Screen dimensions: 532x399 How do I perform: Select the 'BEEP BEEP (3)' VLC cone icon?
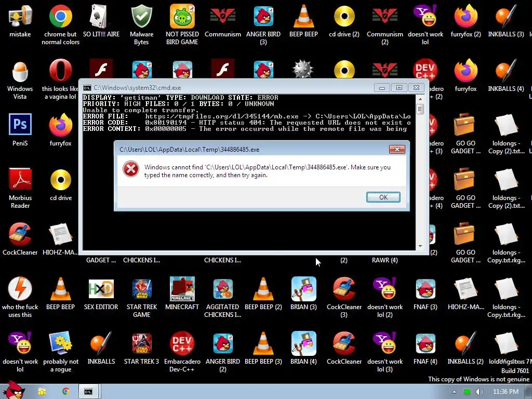(263, 349)
